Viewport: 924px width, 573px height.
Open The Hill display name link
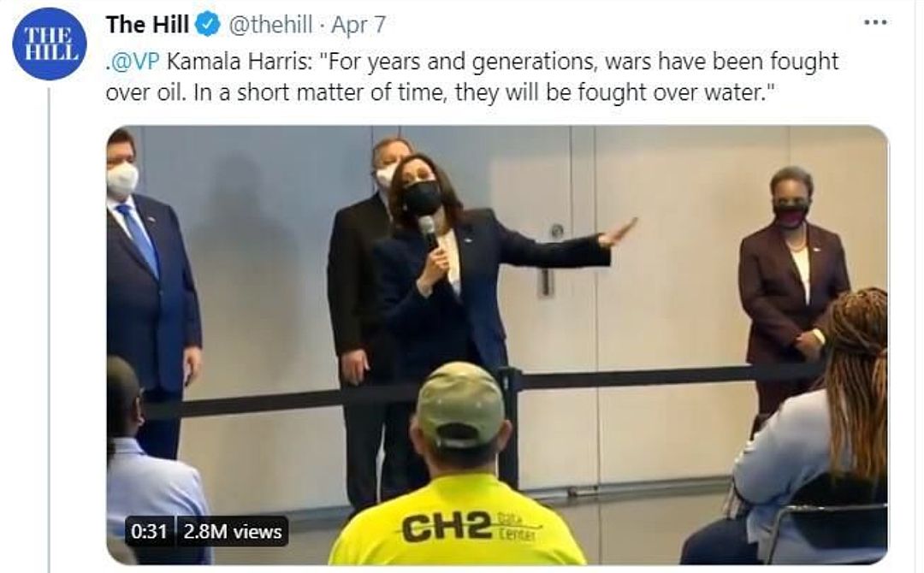point(147,25)
